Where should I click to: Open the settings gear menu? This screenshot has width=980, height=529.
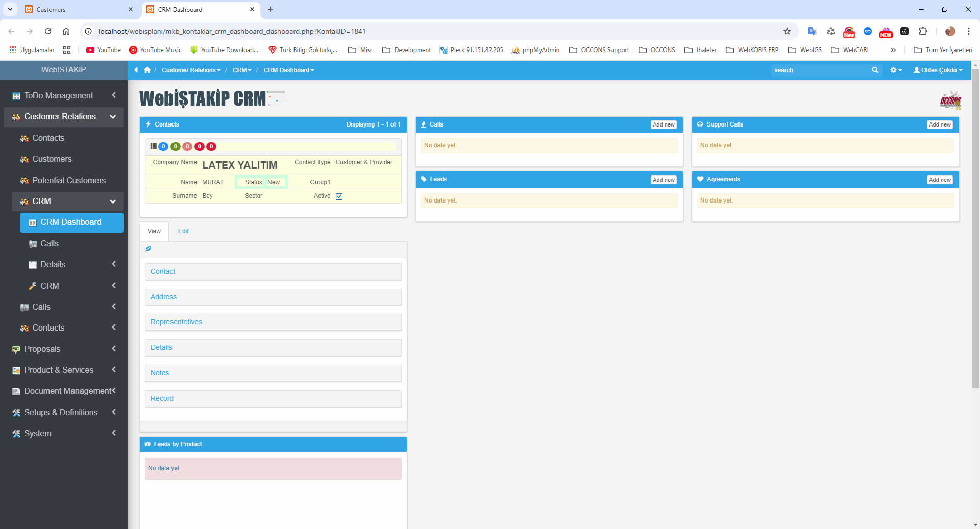point(896,70)
